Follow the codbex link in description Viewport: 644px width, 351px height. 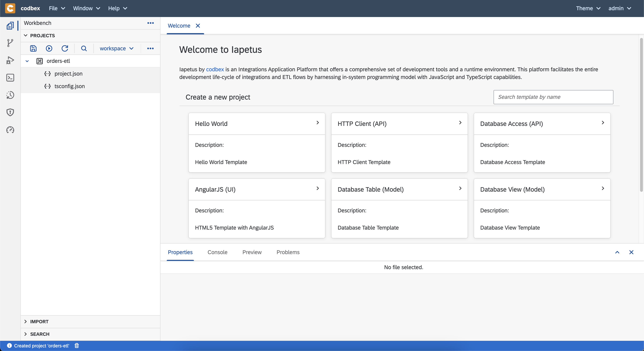(215, 69)
